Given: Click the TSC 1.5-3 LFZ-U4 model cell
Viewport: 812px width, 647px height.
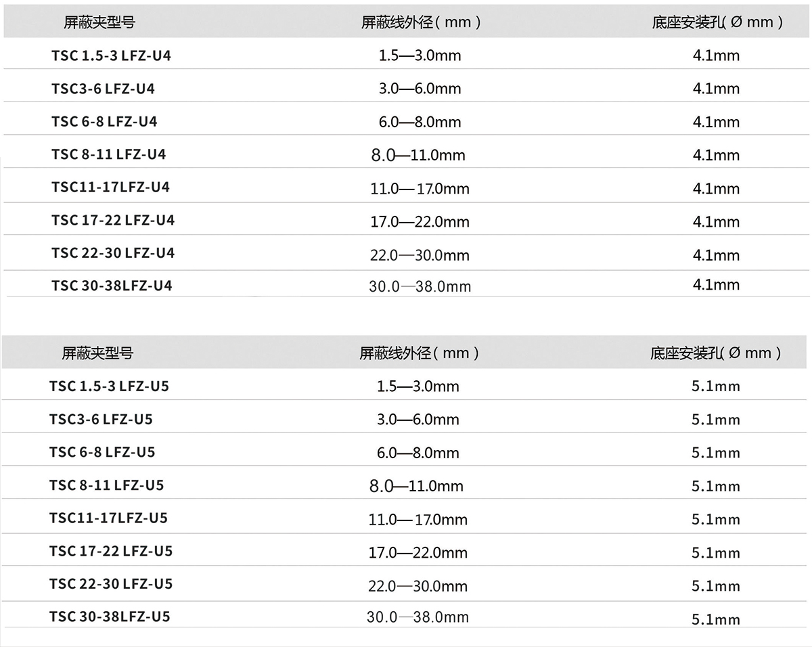Looking at the screenshot, I should pos(111,55).
